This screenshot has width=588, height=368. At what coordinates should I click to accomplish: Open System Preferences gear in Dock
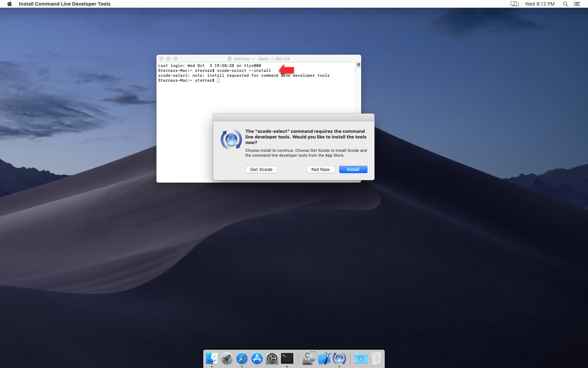tap(272, 359)
